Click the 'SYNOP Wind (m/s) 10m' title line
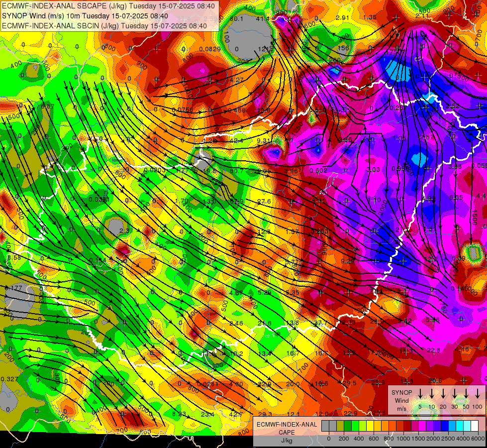487x448 pixels. [85, 16]
